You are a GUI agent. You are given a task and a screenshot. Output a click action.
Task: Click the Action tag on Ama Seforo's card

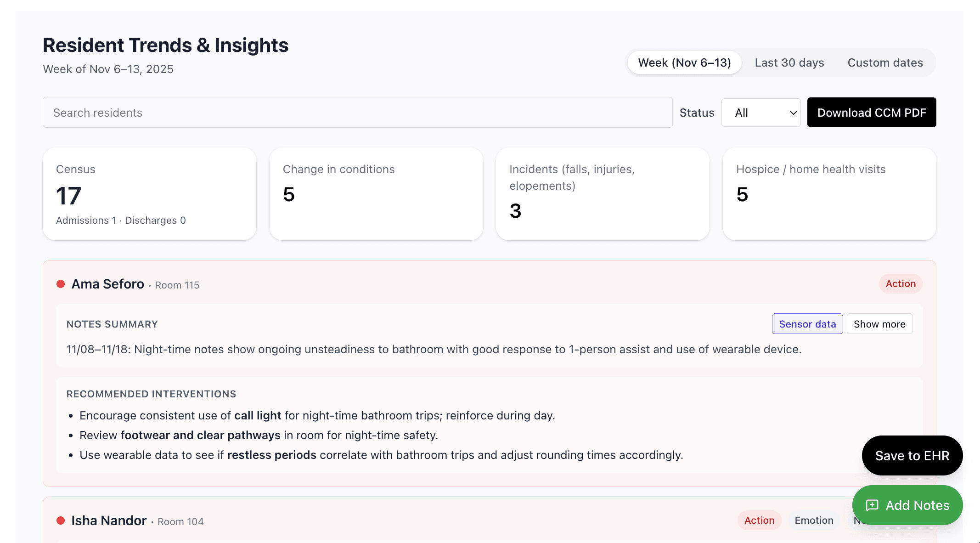901,284
